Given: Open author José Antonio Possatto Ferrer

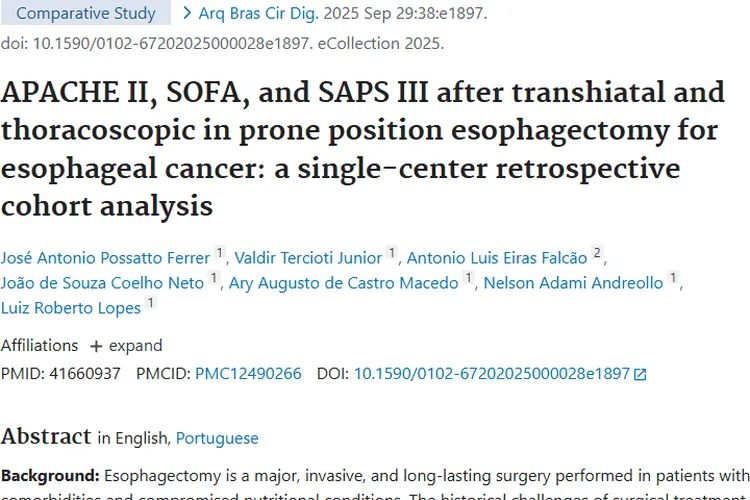Looking at the screenshot, I should click(x=105, y=258).
